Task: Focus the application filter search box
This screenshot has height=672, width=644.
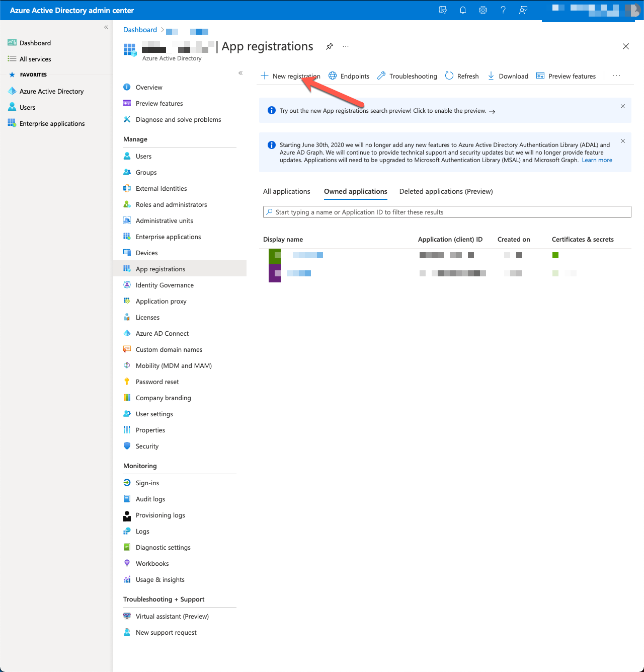Action: pyautogui.click(x=447, y=212)
